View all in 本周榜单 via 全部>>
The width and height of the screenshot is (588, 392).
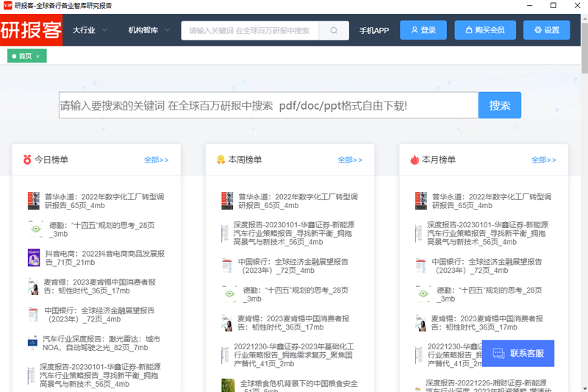(350, 160)
